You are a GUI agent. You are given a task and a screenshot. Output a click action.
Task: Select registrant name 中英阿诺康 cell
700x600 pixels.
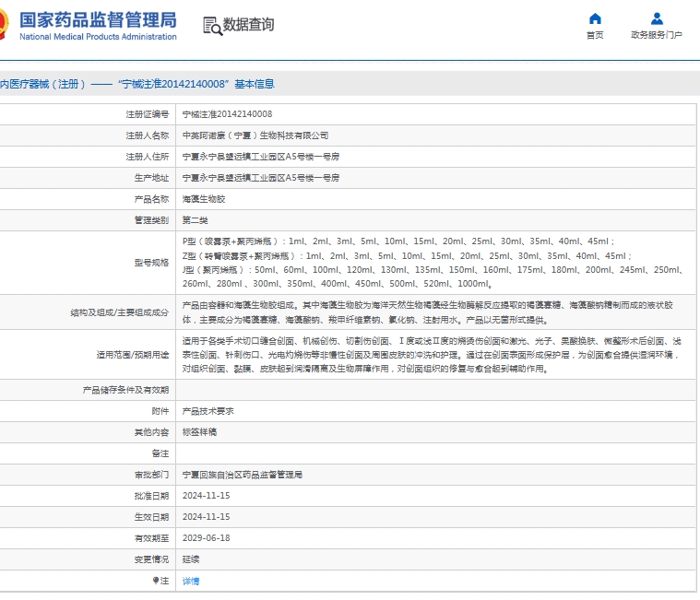click(x=255, y=135)
